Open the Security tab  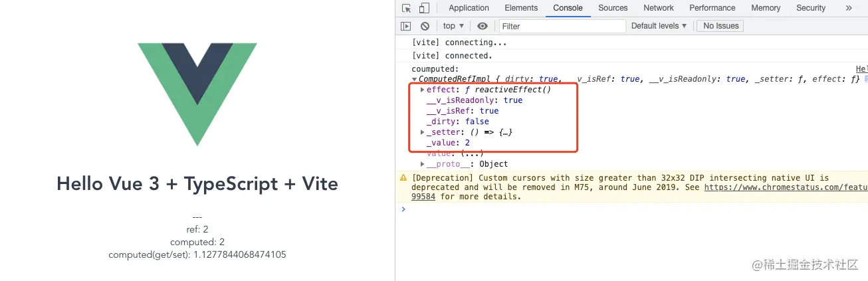coord(811,8)
